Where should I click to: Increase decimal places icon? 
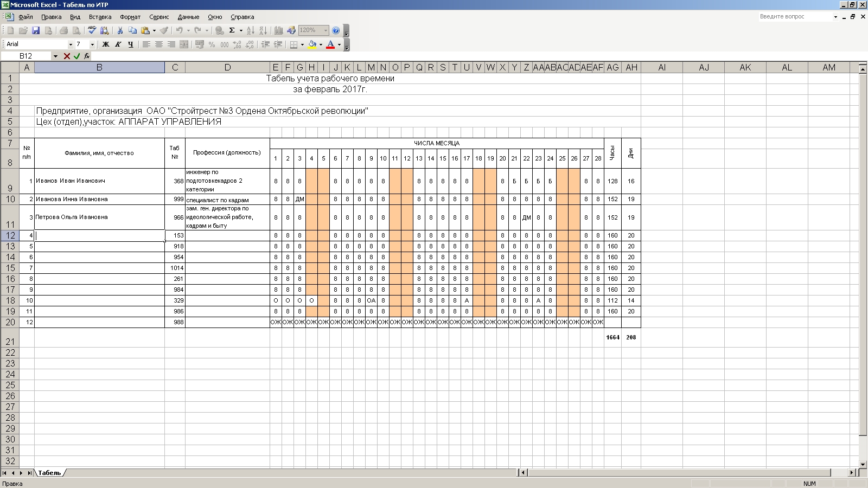[237, 44]
